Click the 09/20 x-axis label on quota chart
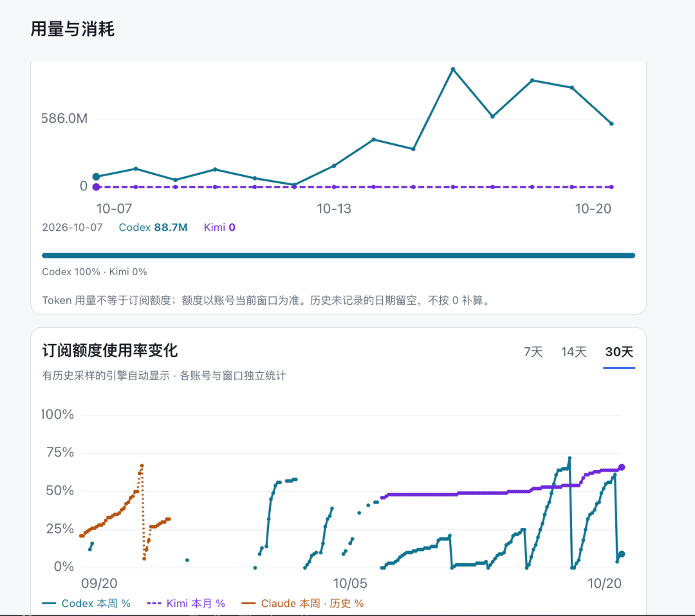The height and width of the screenshot is (616, 695). [x=99, y=583]
